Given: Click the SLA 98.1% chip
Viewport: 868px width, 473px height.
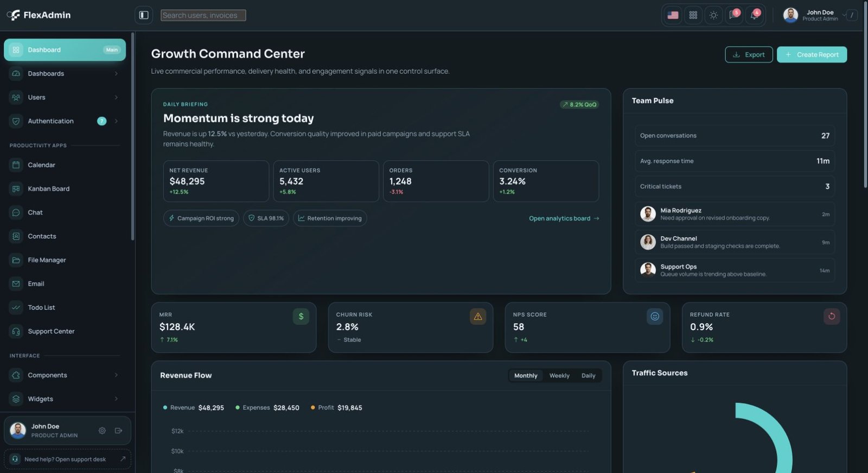Looking at the screenshot, I should [x=266, y=218].
